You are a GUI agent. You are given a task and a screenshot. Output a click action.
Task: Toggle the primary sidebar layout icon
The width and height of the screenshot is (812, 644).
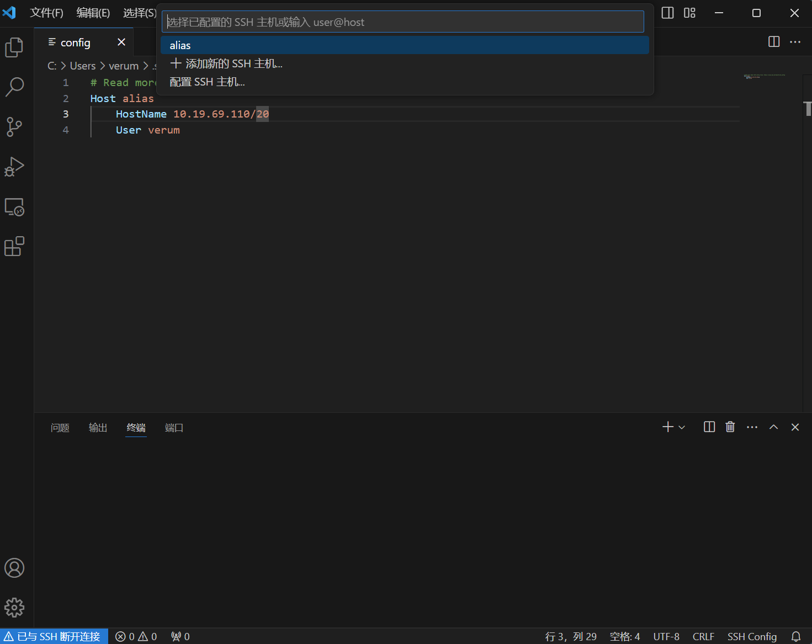[x=667, y=13]
